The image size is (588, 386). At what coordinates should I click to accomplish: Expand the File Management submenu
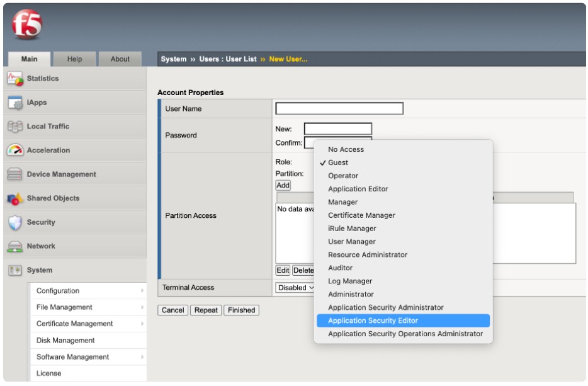pos(142,307)
